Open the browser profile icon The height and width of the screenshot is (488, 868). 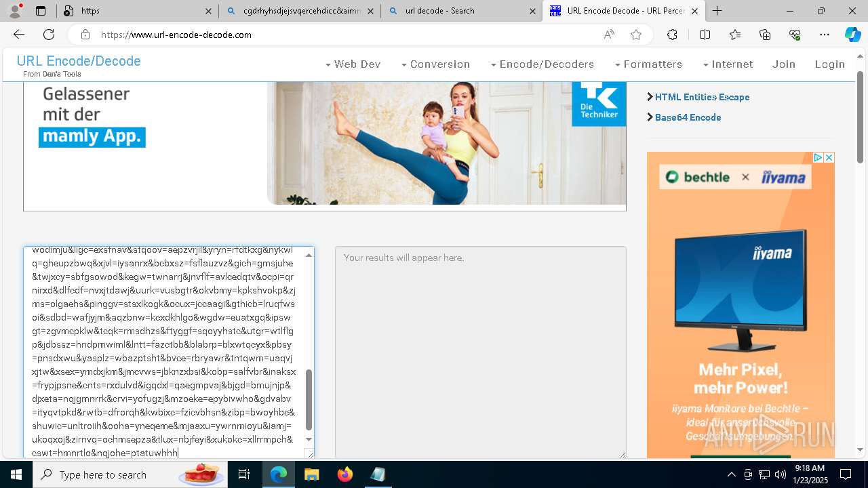[x=15, y=11]
